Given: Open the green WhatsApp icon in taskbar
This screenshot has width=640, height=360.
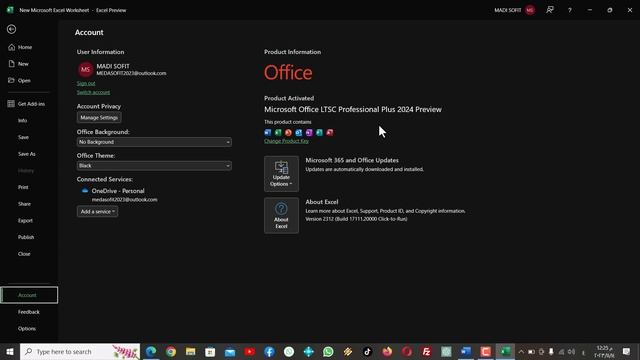Looking at the screenshot, I should (x=328, y=351).
